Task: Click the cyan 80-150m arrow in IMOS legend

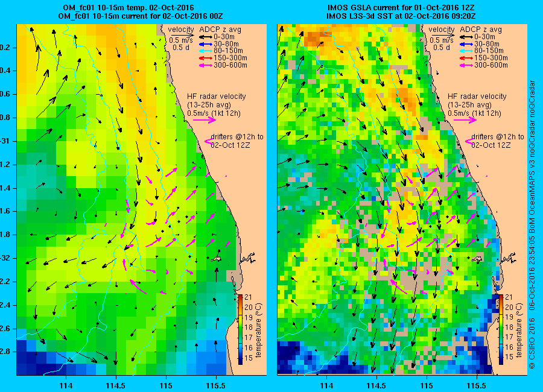Action: 466,51
